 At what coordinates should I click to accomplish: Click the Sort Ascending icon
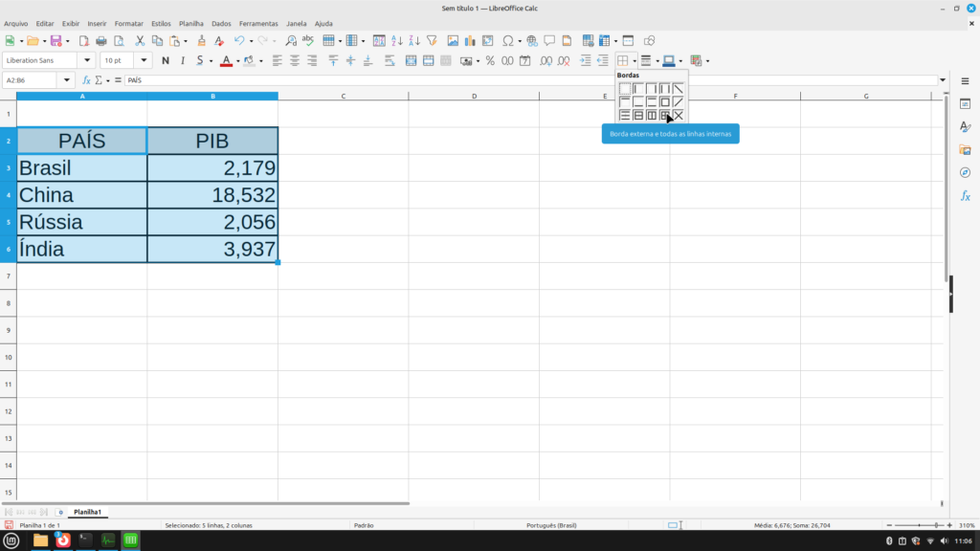coord(397,41)
